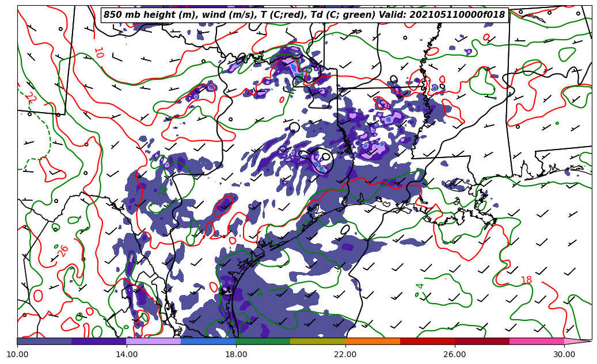Click the plot title text box

point(304,15)
